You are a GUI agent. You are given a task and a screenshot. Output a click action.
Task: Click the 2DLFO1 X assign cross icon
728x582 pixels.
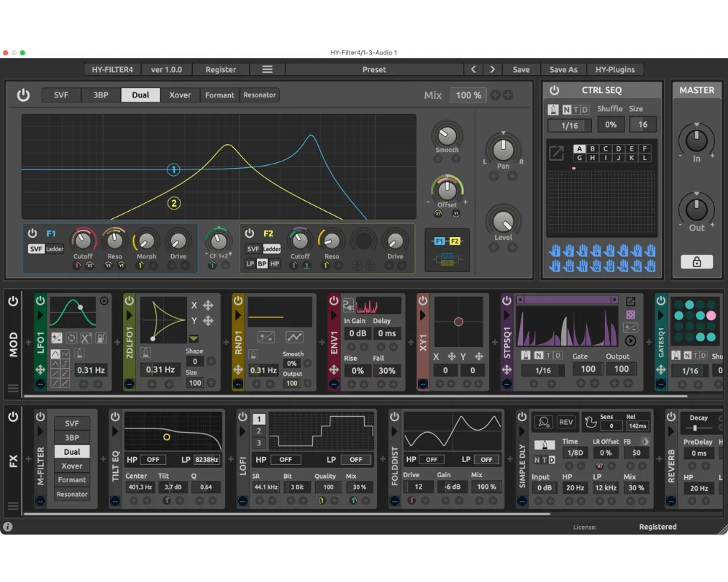(x=208, y=305)
